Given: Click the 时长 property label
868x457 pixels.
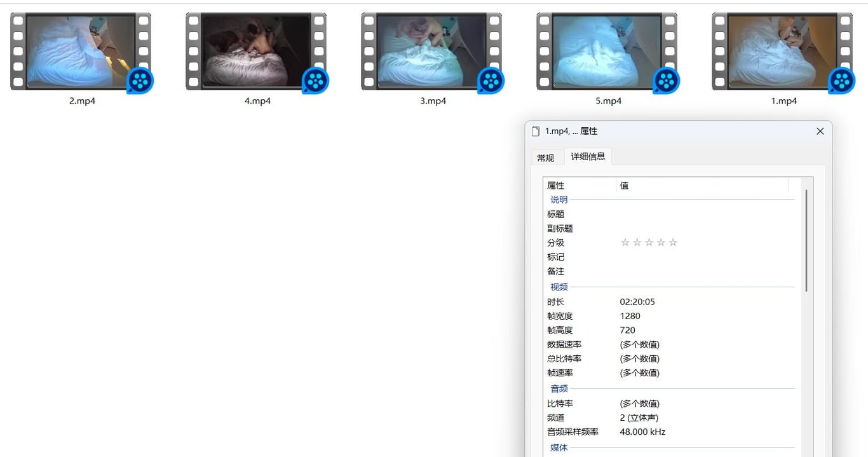Looking at the screenshot, I should [x=555, y=302].
